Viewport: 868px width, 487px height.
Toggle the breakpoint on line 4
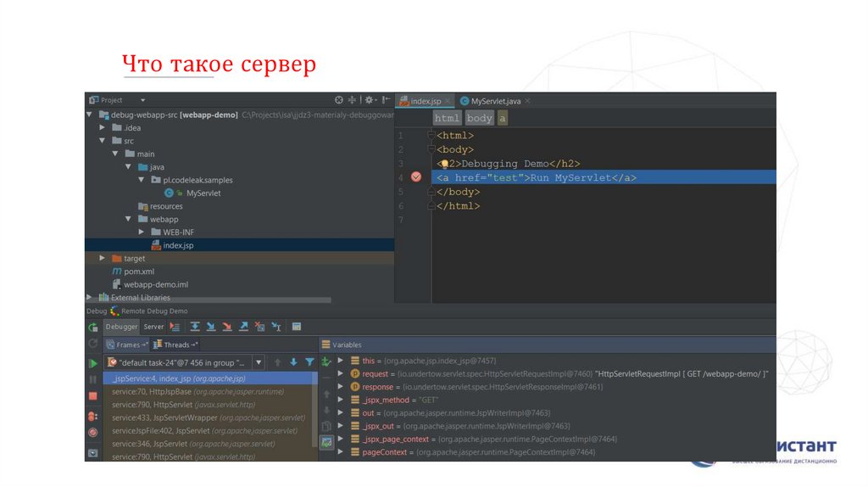click(x=415, y=177)
